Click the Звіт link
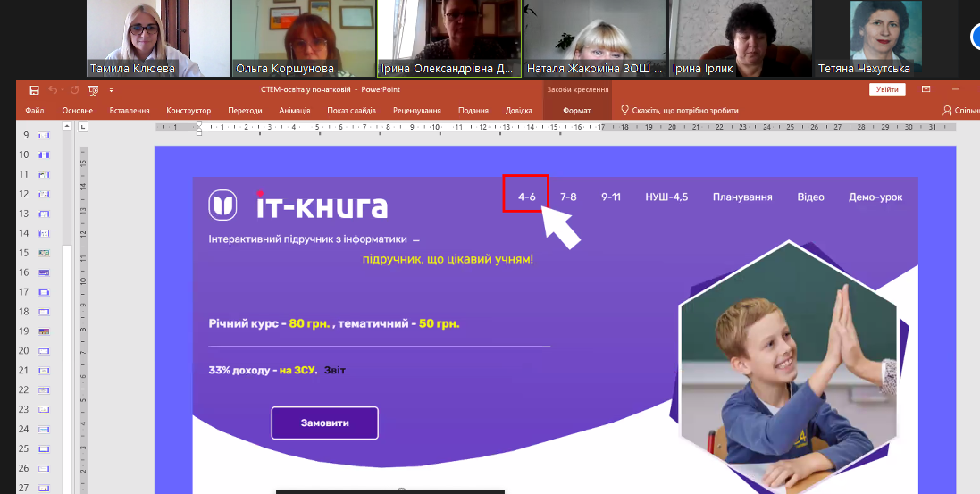 point(335,370)
